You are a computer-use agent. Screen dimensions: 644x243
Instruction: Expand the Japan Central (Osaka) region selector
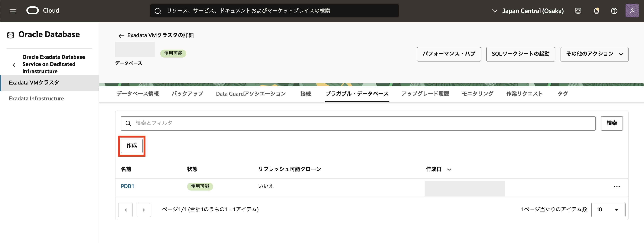(528, 11)
